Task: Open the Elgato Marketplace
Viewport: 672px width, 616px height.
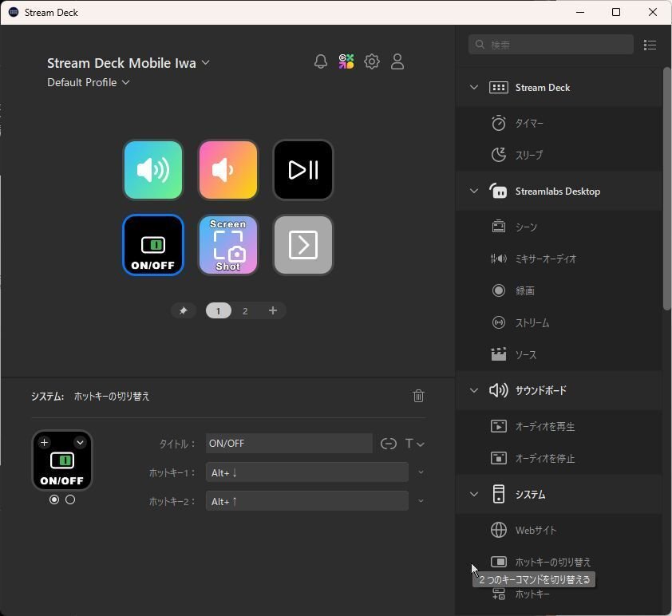Action: pyautogui.click(x=346, y=61)
